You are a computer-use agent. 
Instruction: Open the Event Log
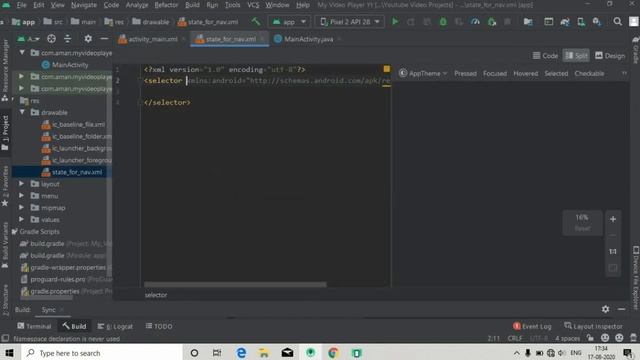click(x=532, y=326)
